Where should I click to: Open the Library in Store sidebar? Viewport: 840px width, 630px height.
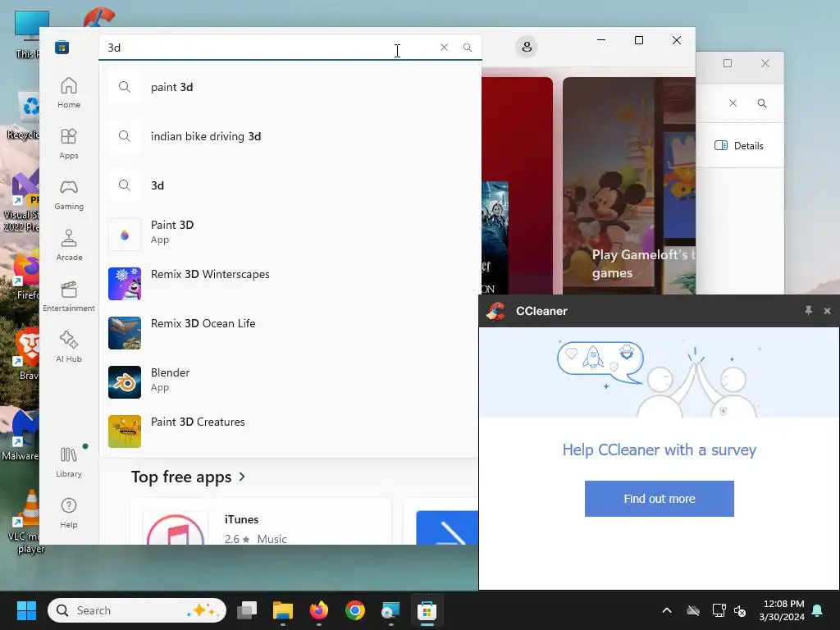point(69,462)
